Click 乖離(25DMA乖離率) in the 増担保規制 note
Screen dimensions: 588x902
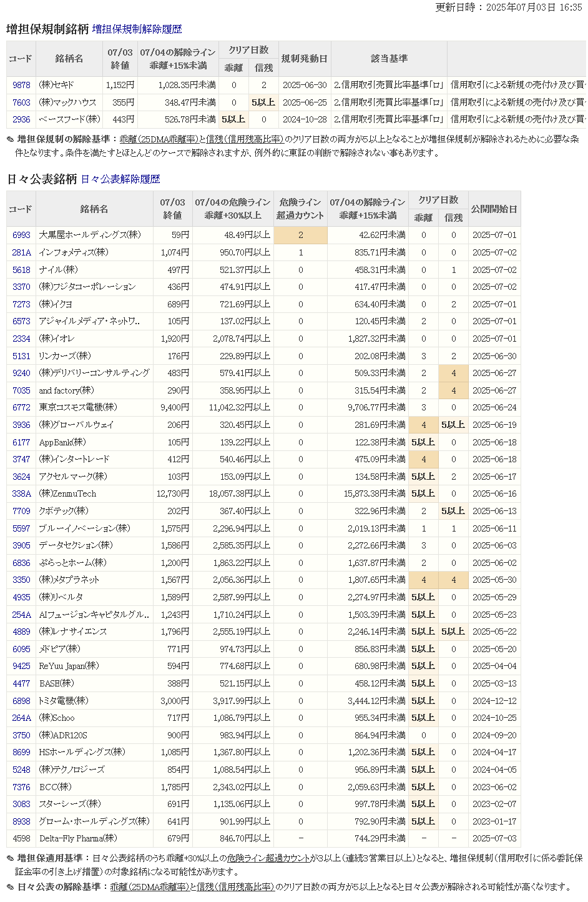[x=159, y=139]
